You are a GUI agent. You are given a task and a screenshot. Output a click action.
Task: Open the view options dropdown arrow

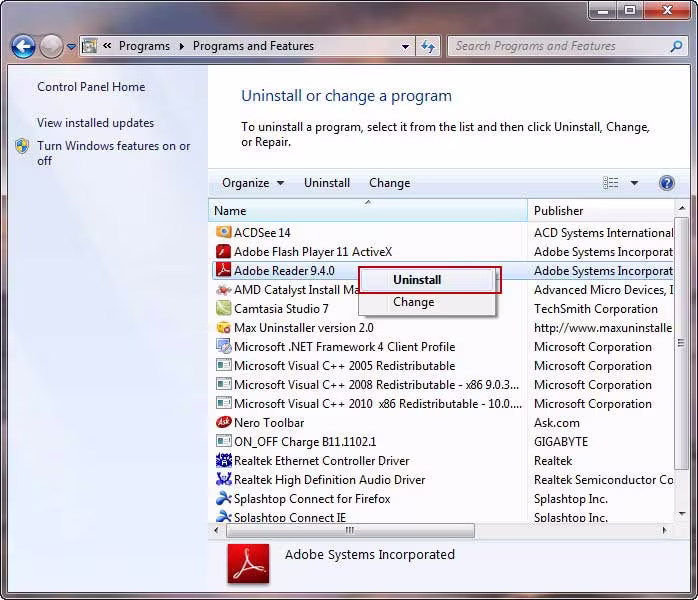pos(634,183)
